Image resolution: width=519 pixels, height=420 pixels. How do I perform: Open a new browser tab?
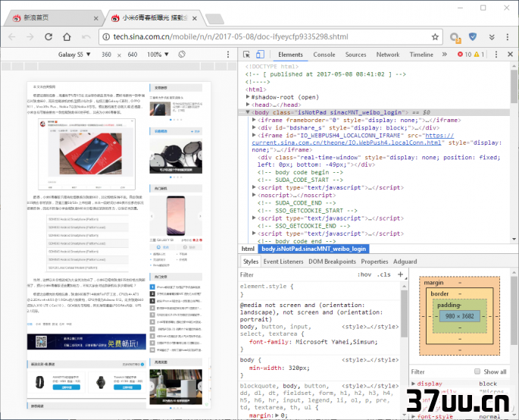(x=215, y=19)
